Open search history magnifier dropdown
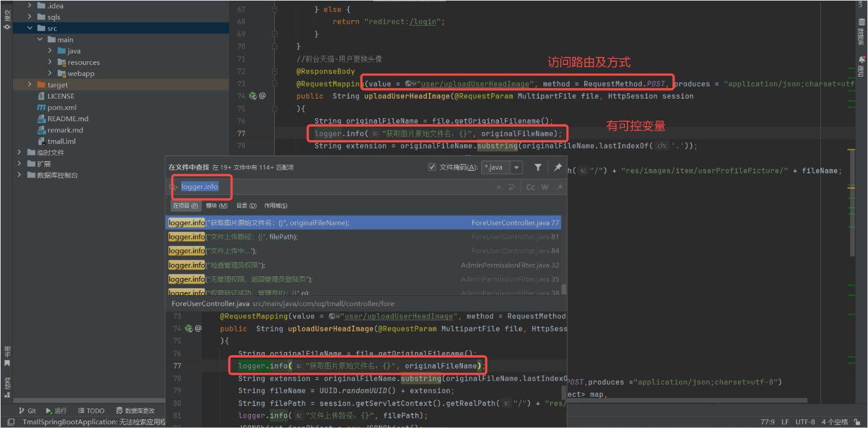Image resolution: width=868 pixels, height=428 pixels. click(x=173, y=187)
